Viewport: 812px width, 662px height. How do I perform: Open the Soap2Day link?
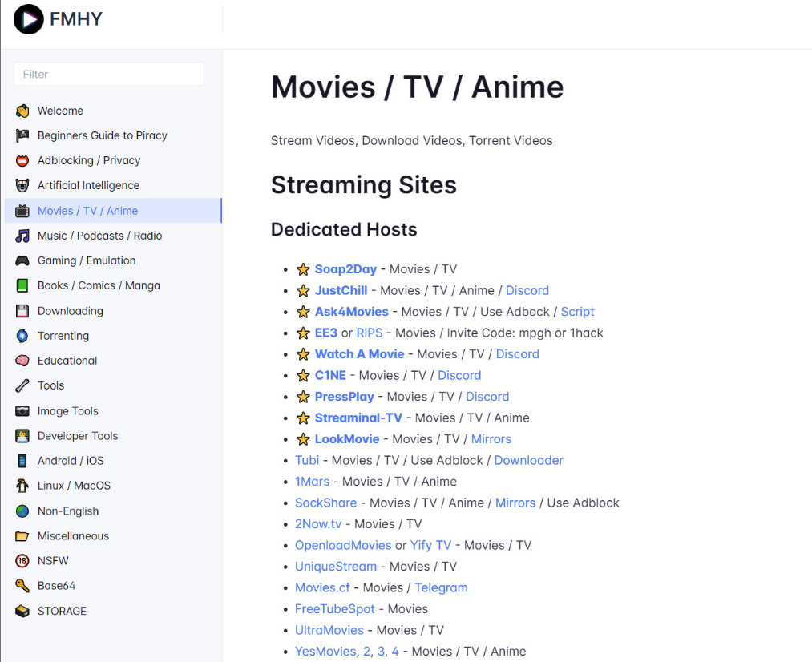[x=345, y=269]
